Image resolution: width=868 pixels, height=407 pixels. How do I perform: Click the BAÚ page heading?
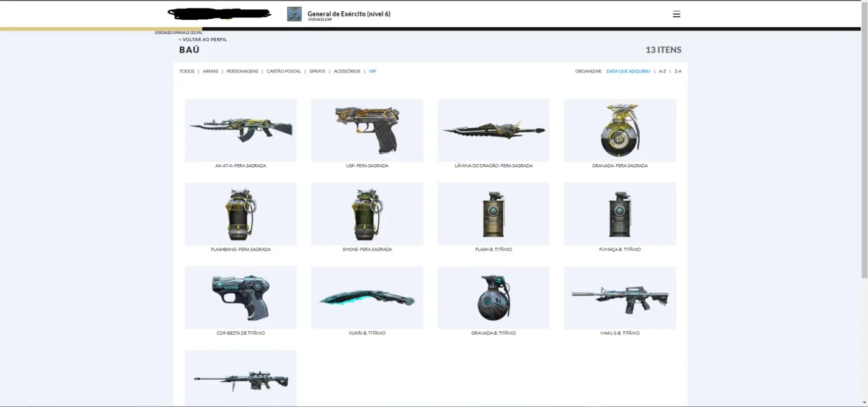pos(189,50)
